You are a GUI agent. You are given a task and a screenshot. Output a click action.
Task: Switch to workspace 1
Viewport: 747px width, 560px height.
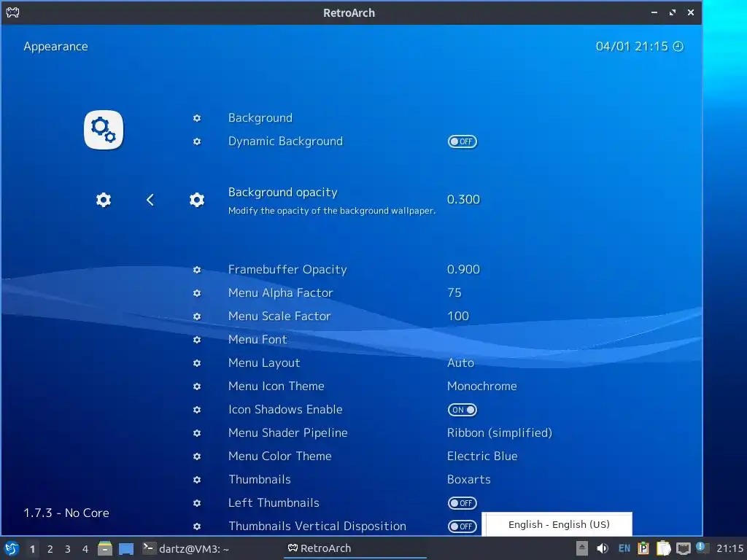(32, 549)
